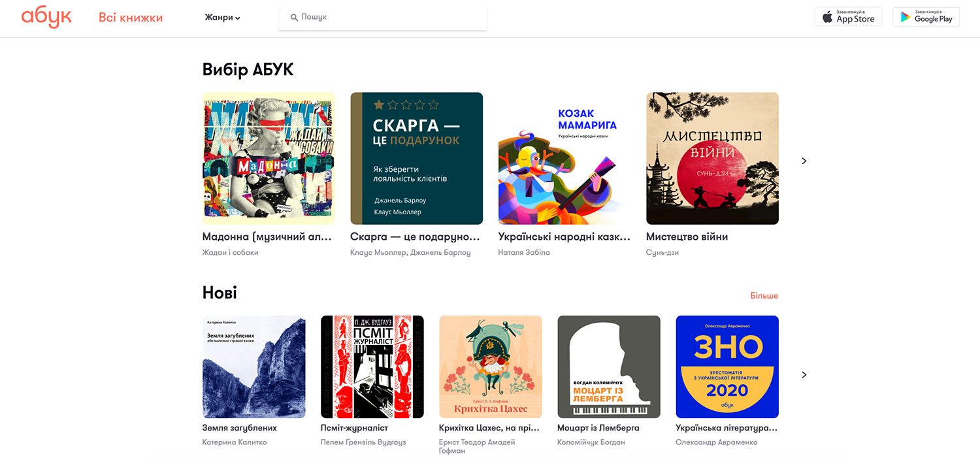Open the Всі книжки section
The height and width of the screenshot is (458, 980).
click(131, 18)
